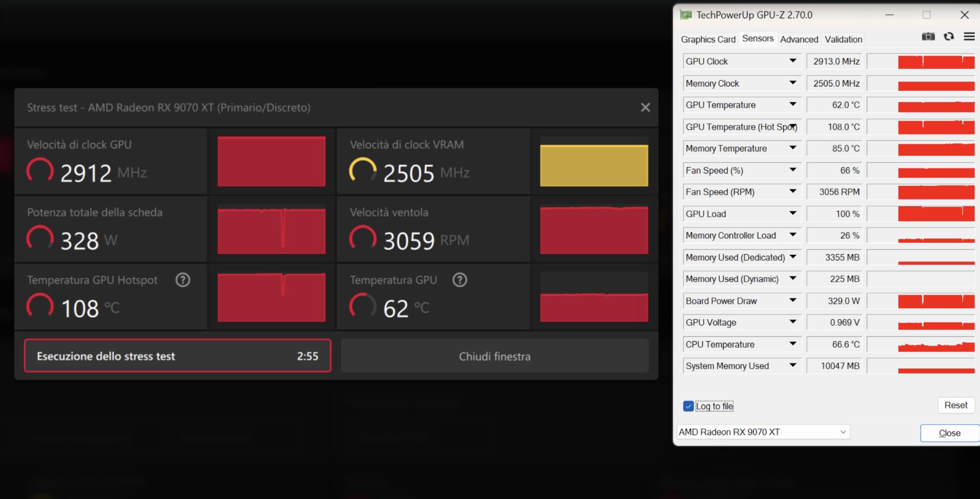
Task: Click the Reset button in GPU-Z
Action: click(x=956, y=405)
